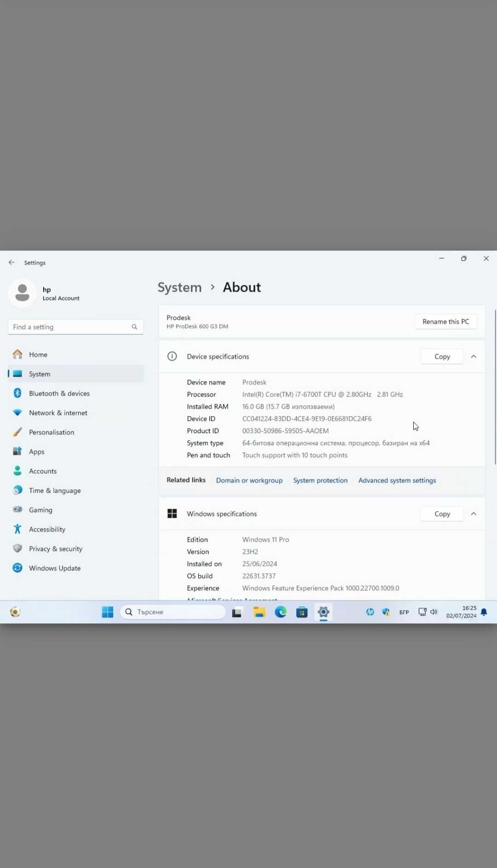Screen dimensions: 497x868
Task: Open the notifications bell icon
Action: coord(484,612)
